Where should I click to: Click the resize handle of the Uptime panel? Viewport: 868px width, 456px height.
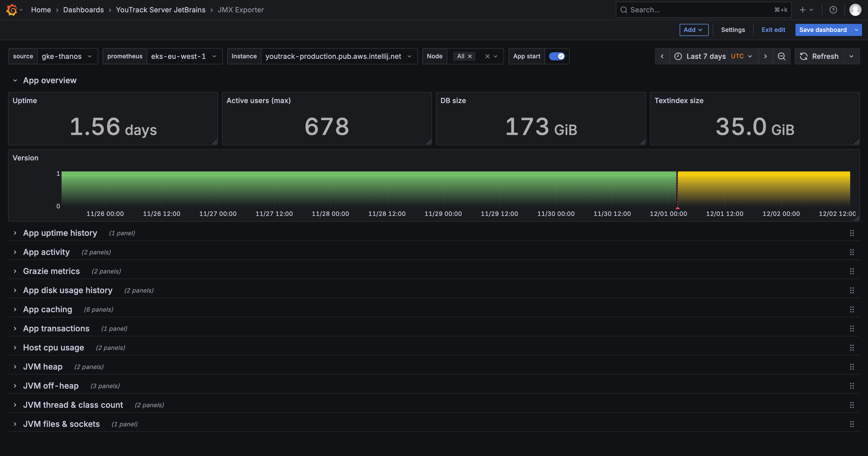(215, 142)
